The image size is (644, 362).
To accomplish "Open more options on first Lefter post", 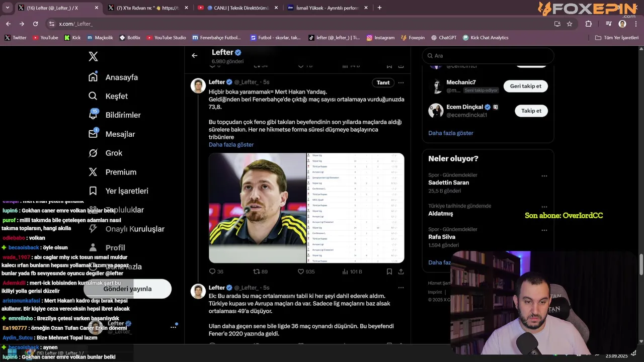I will (x=401, y=82).
